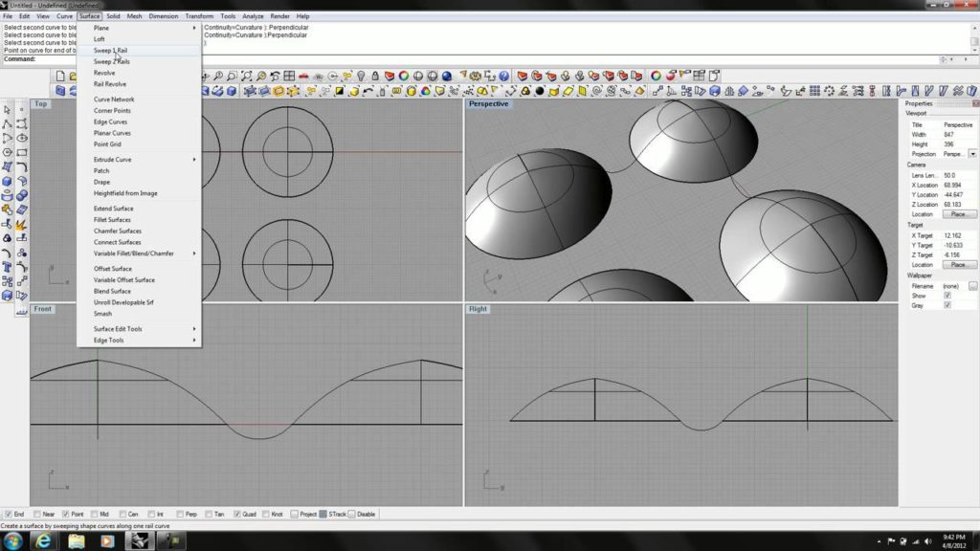Select the Polyline tool in left toolbar
The image size is (980, 551).
point(8,123)
